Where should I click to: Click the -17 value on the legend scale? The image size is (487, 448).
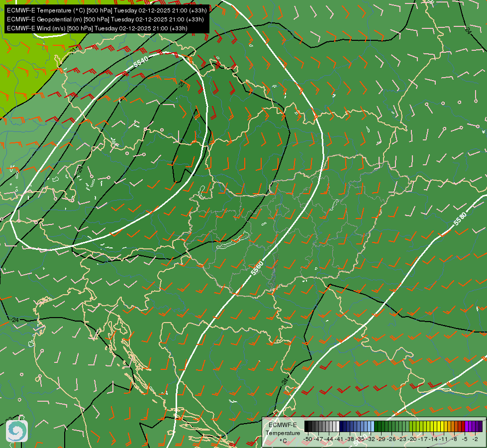pos(423,439)
